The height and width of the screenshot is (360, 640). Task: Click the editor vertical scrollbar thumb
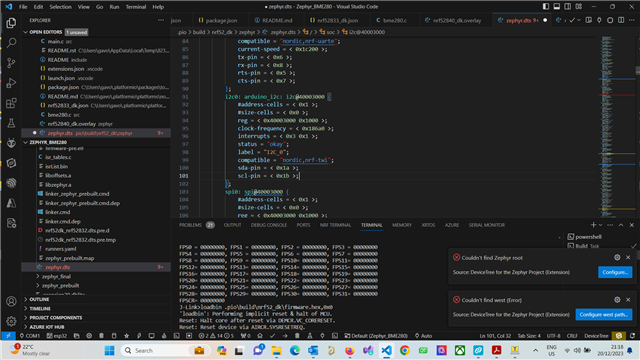tap(638, 70)
